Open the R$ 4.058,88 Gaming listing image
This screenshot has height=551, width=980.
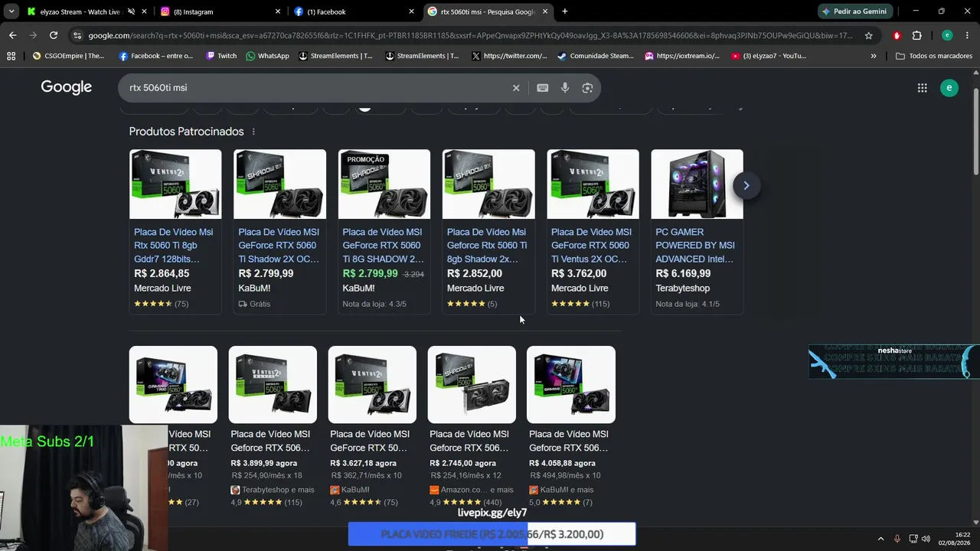point(571,384)
